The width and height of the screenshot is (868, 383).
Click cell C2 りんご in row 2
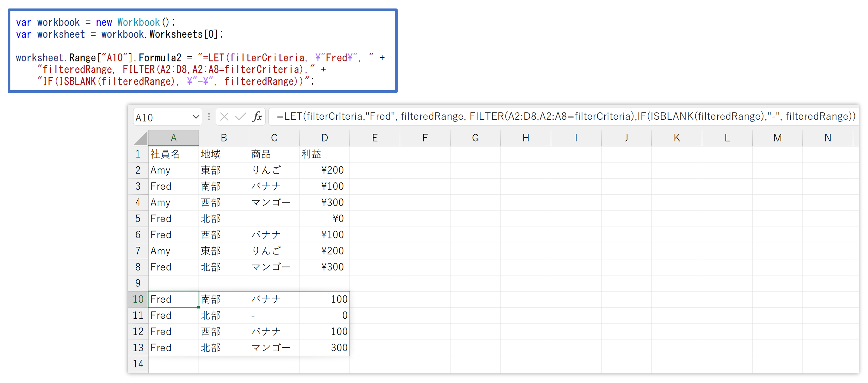coord(274,170)
